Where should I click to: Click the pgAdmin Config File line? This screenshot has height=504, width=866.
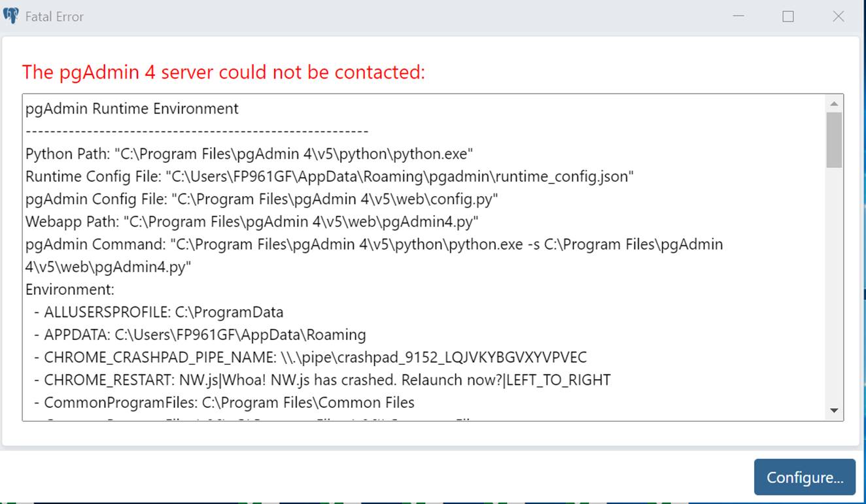coord(262,199)
